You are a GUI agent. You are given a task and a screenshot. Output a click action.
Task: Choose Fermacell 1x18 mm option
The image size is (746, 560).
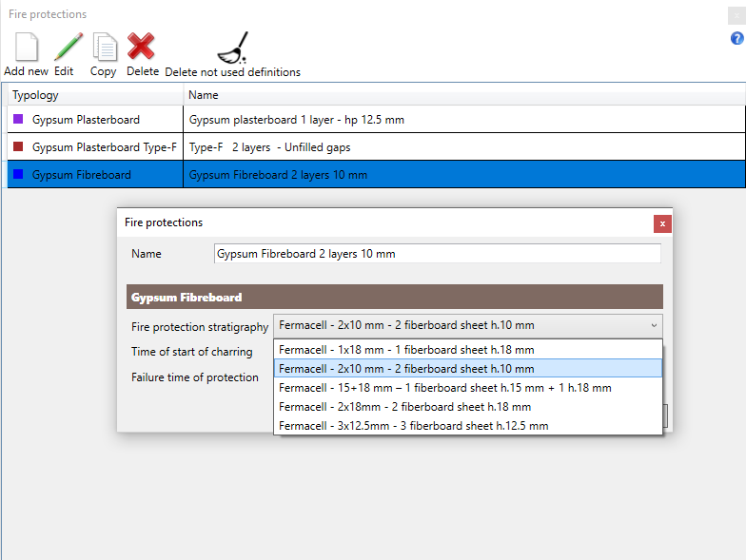pyautogui.click(x=468, y=350)
